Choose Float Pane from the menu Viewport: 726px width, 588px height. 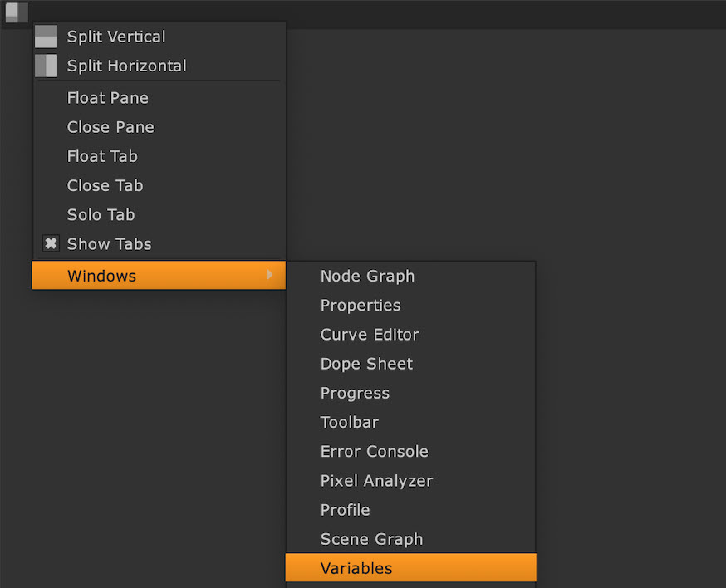(107, 98)
